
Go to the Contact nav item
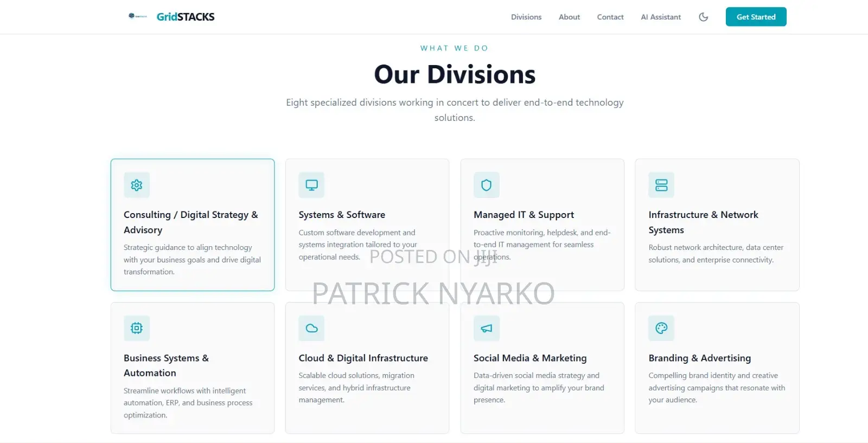click(x=610, y=17)
